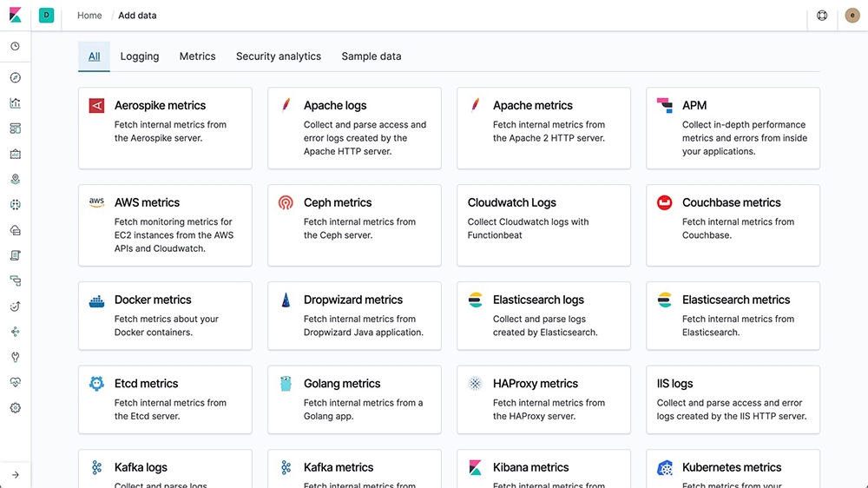Click the Kafka metrics logo icon
The width and height of the screenshot is (868, 488).
tap(286, 467)
